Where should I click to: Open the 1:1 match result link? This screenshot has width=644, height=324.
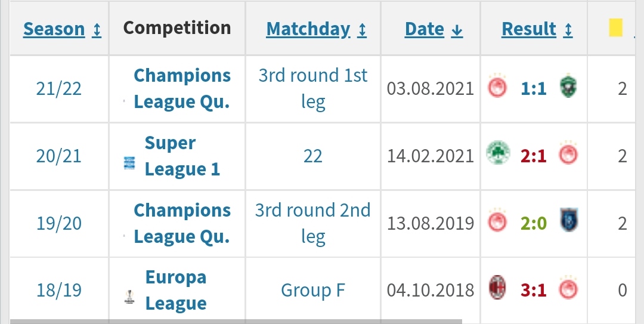pos(534,88)
